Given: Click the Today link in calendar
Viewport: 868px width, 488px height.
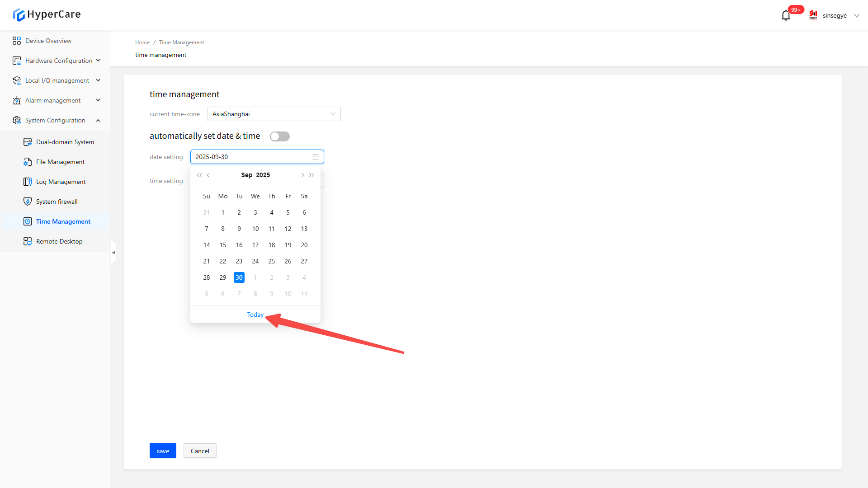Looking at the screenshot, I should pos(255,314).
